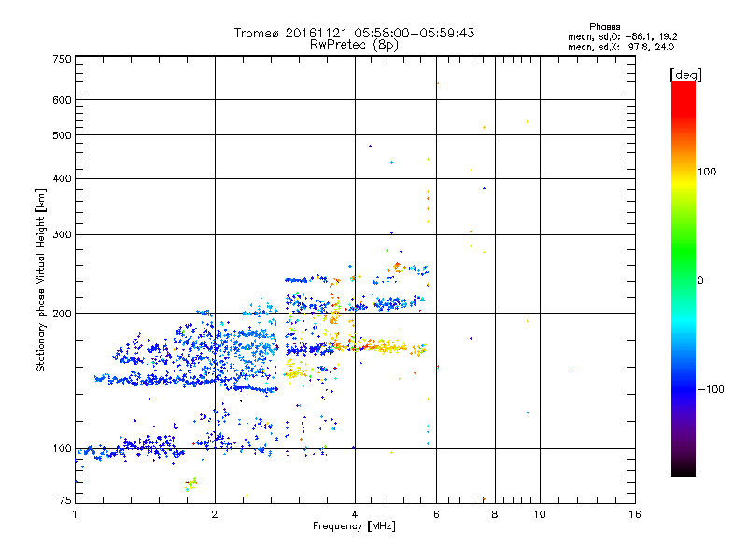Click the plot title 'Tromsø 20161121 05:58:00-05:59:43'
The image size is (747, 560).
[354, 33]
